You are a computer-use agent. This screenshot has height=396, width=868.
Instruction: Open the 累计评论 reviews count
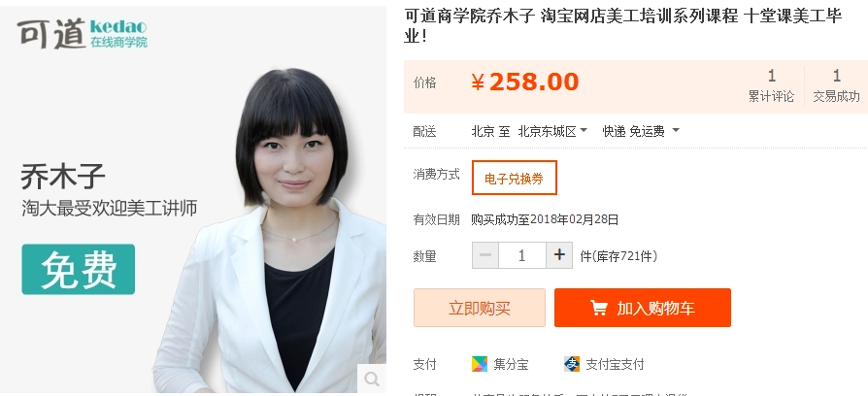click(771, 86)
